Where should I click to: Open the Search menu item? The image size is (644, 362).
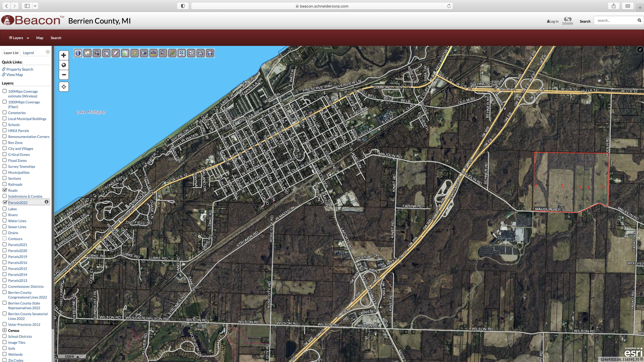pos(56,38)
